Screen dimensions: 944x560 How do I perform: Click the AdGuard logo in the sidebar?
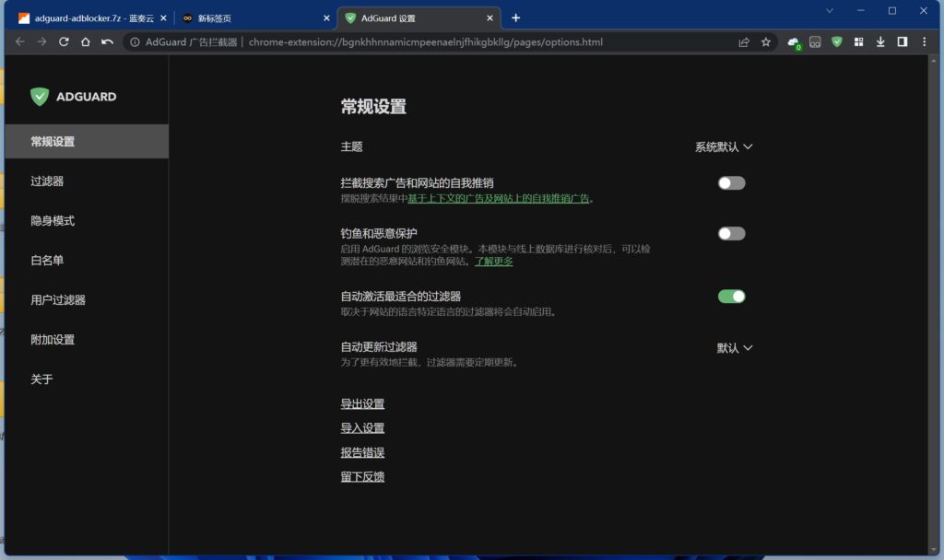pos(74,96)
